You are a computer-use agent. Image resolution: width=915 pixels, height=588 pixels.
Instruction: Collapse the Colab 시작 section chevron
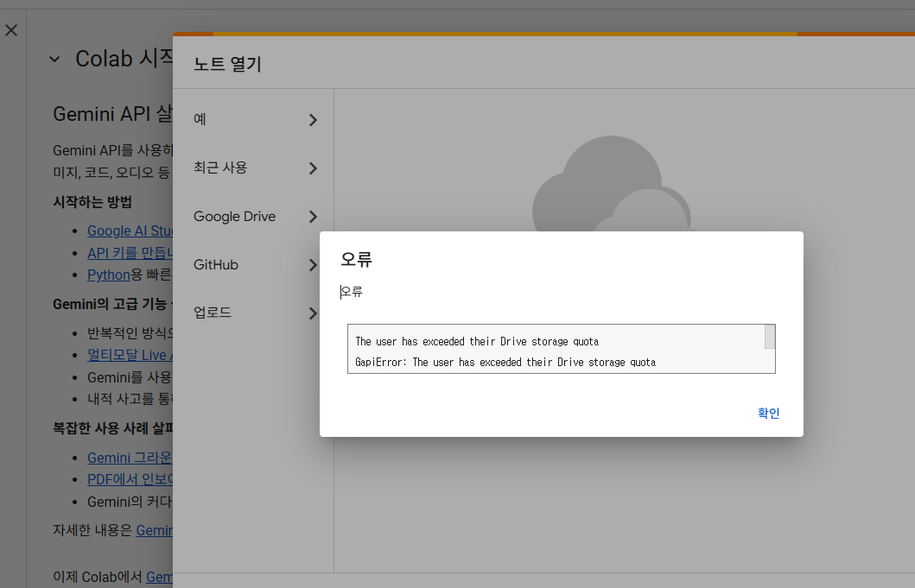click(54, 59)
